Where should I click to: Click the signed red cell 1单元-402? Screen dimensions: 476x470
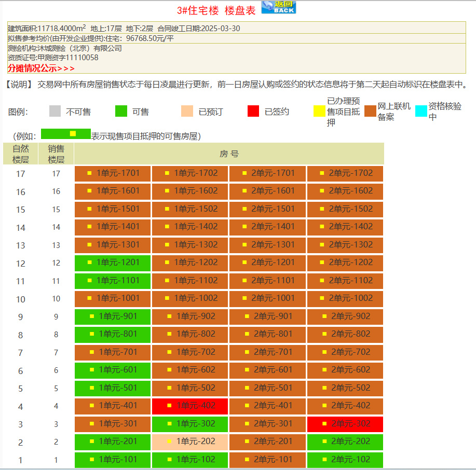point(189,406)
